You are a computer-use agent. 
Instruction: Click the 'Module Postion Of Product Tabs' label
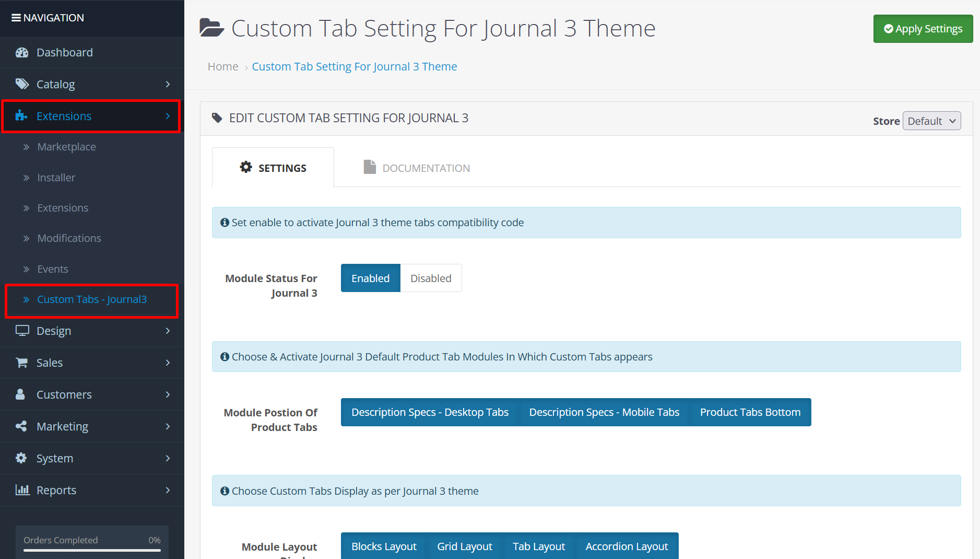(x=270, y=420)
